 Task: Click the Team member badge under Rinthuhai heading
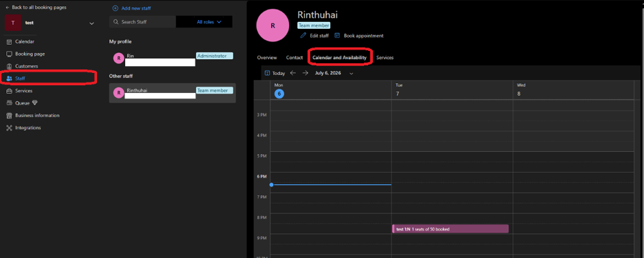tap(314, 25)
